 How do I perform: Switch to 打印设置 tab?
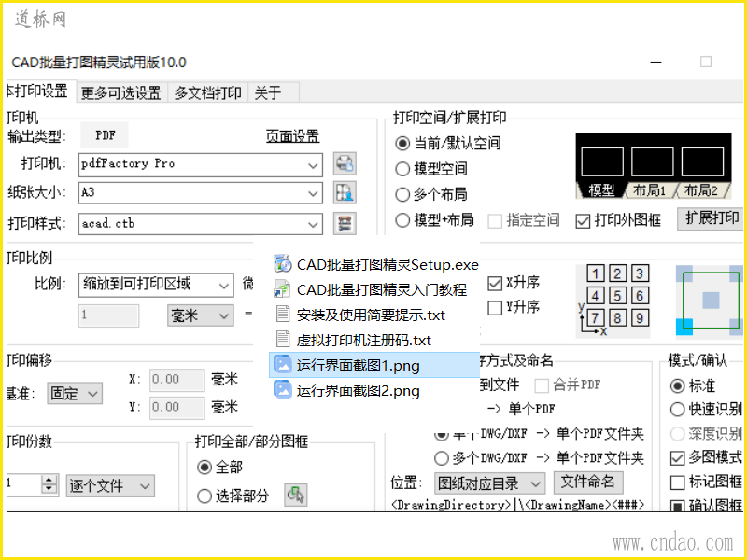[x=40, y=91]
